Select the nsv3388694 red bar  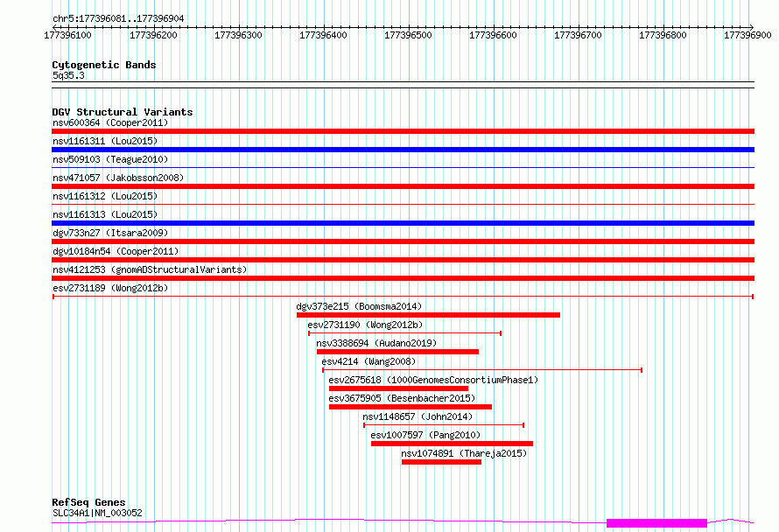pyautogui.click(x=397, y=352)
